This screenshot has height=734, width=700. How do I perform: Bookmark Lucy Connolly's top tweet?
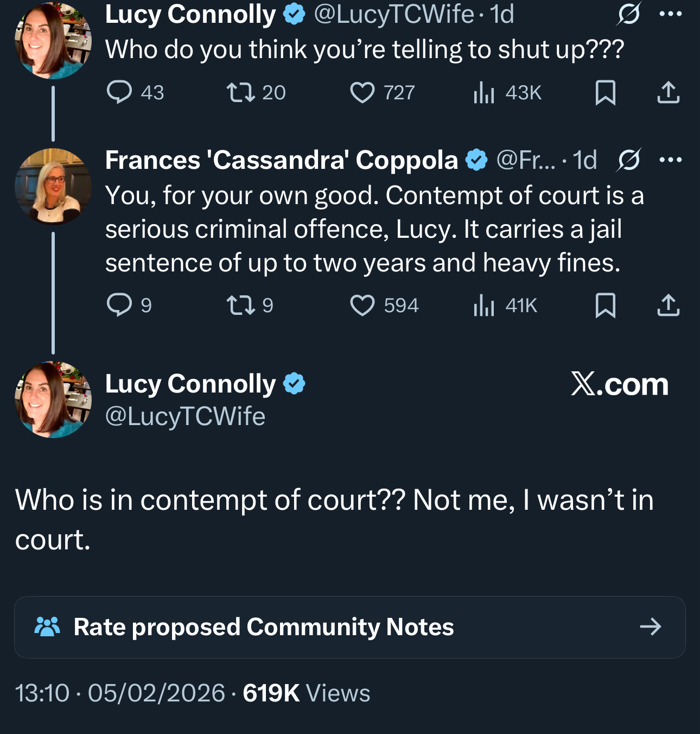[x=605, y=92]
